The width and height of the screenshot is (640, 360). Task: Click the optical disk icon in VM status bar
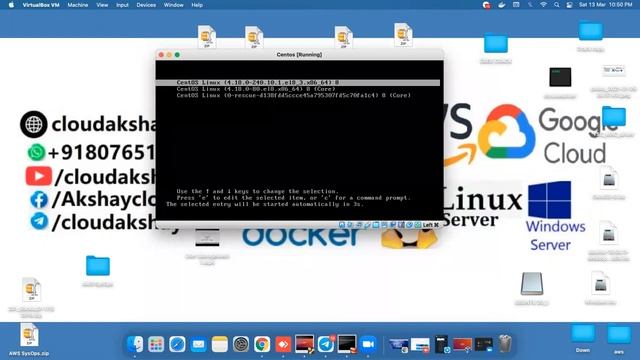tap(350, 225)
